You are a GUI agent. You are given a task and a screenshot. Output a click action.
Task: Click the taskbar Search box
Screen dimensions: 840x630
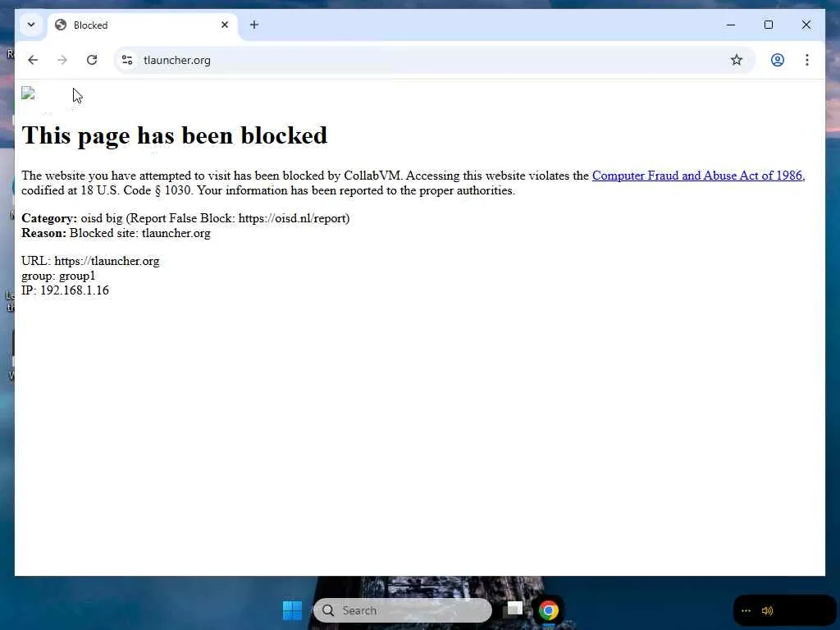402,610
